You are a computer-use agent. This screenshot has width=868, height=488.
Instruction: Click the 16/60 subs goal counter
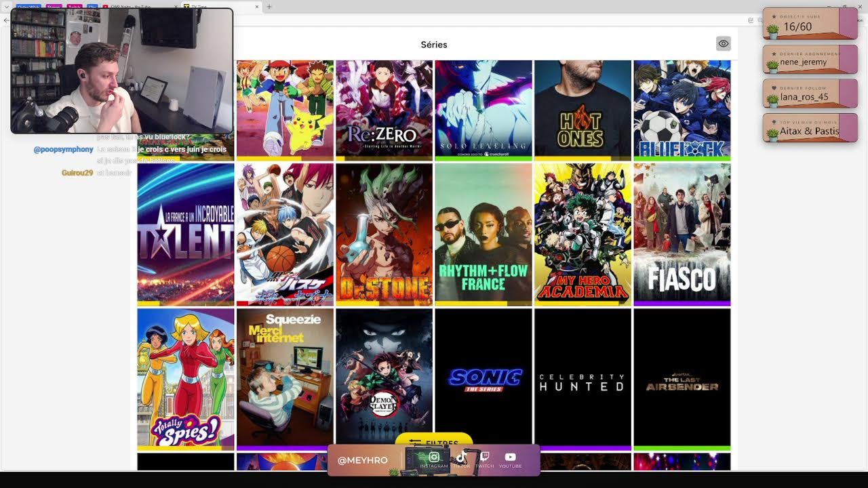pos(797,27)
